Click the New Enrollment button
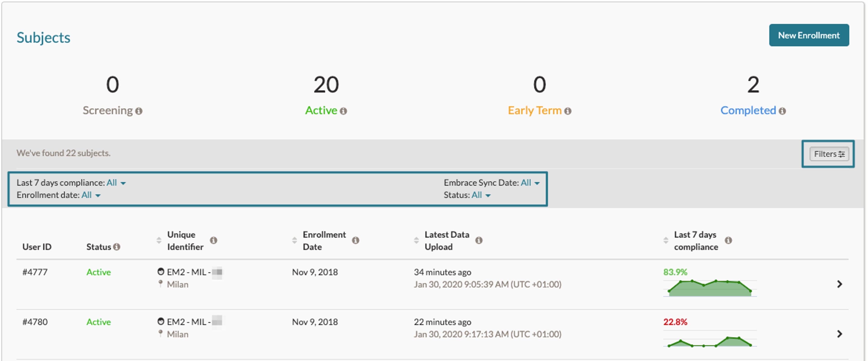The width and height of the screenshot is (868, 361). (809, 35)
